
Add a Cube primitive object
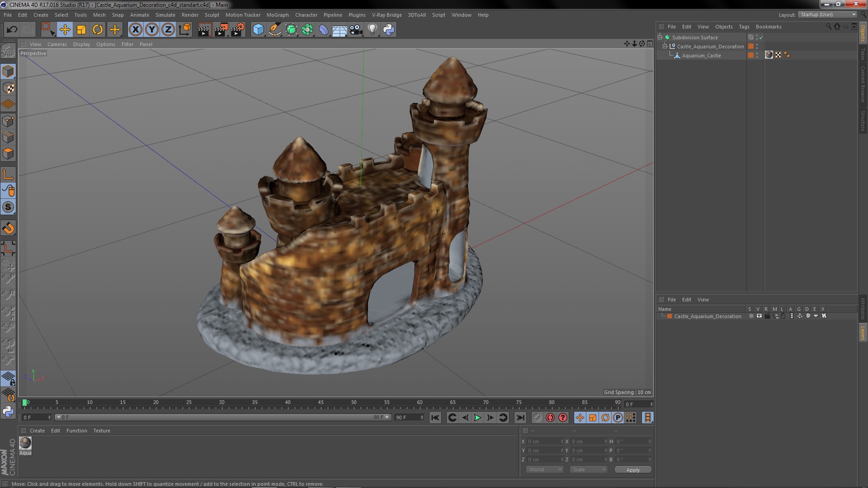tap(258, 30)
